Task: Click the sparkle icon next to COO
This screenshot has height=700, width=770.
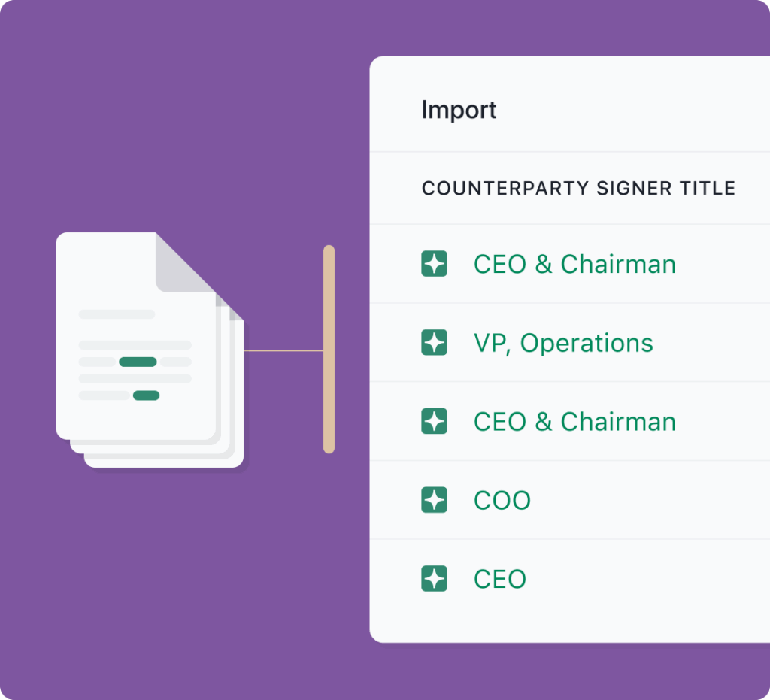Action: point(435,500)
